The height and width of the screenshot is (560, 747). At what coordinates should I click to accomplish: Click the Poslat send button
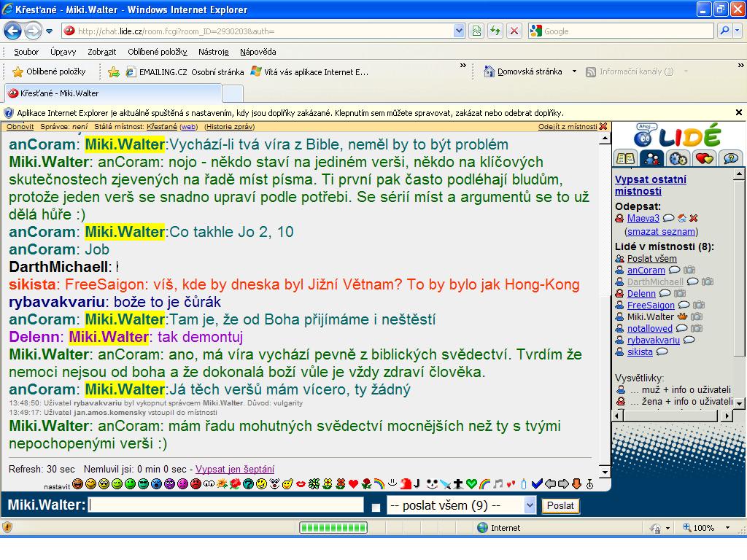coord(560,505)
